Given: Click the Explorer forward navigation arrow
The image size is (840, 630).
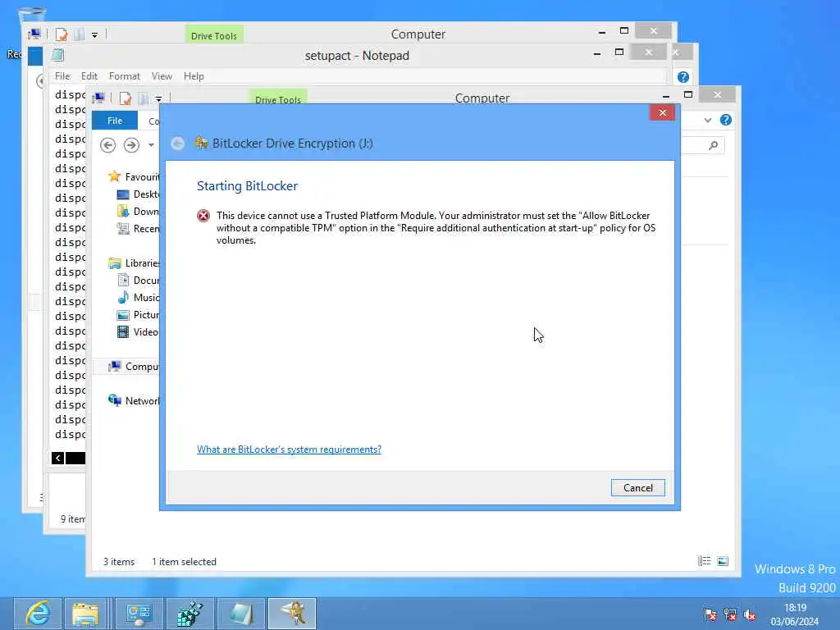Looking at the screenshot, I should [131, 145].
